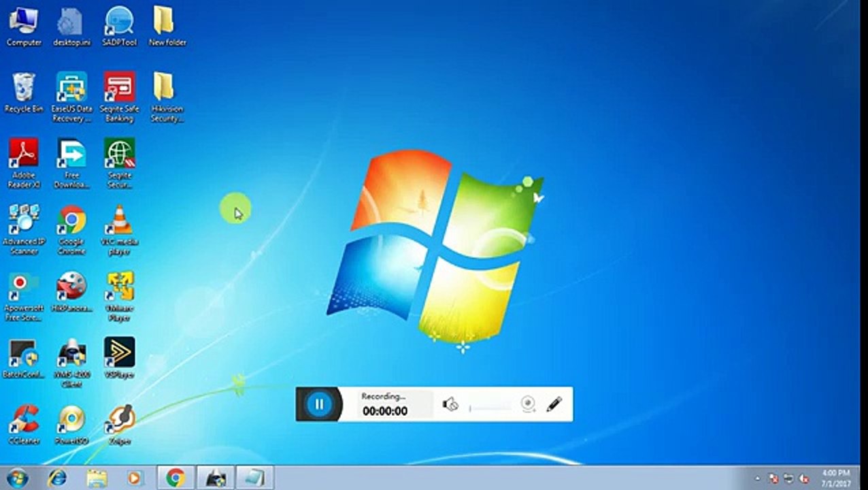Activate the last running taskbar window

[254, 478]
